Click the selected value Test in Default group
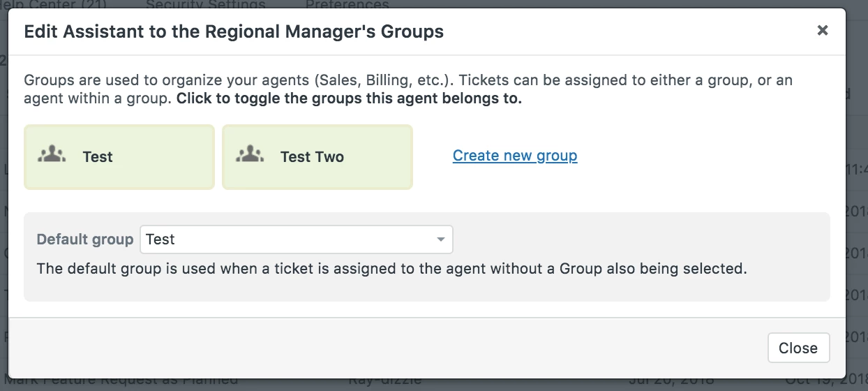 pyautogui.click(x=160, y=239)
